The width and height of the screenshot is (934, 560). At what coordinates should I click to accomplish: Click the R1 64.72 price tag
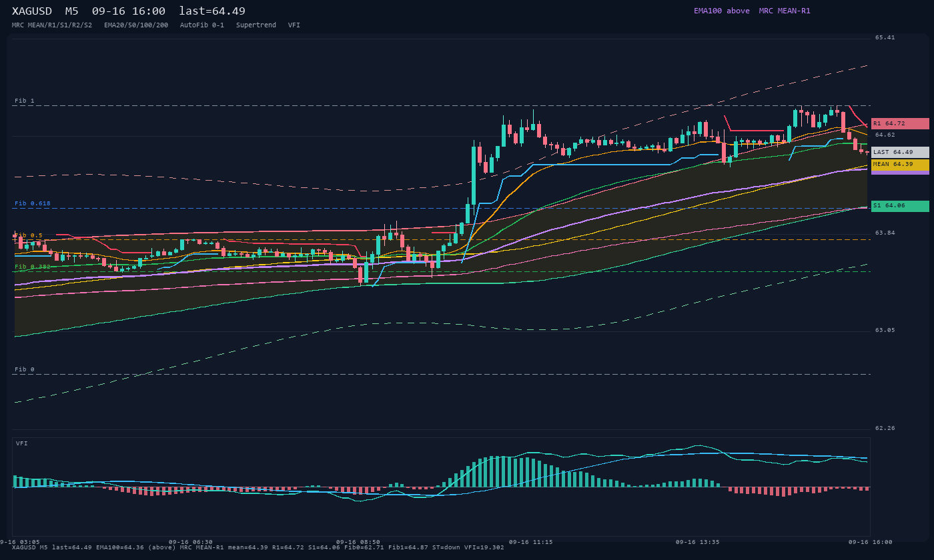pyautogui.click(x=900, y=123)
